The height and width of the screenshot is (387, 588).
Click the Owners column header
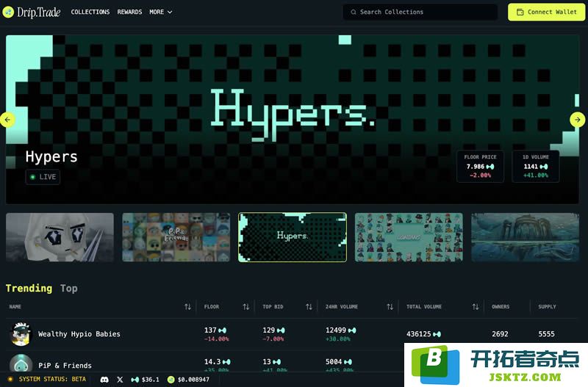point(501,307)
